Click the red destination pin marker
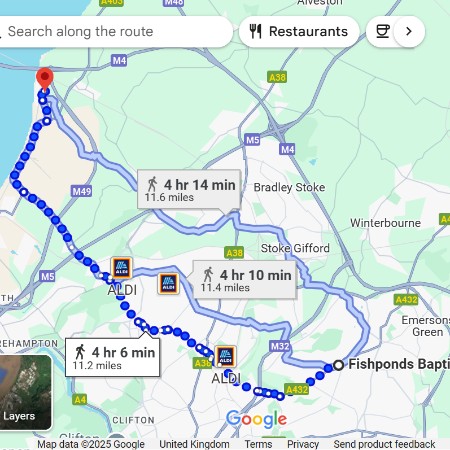Screen dimensions: 450x450 45,79
